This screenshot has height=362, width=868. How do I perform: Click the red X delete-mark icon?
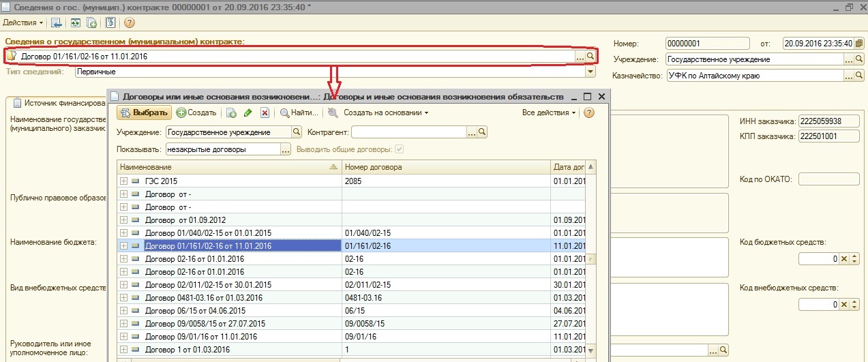click(265, 112)
